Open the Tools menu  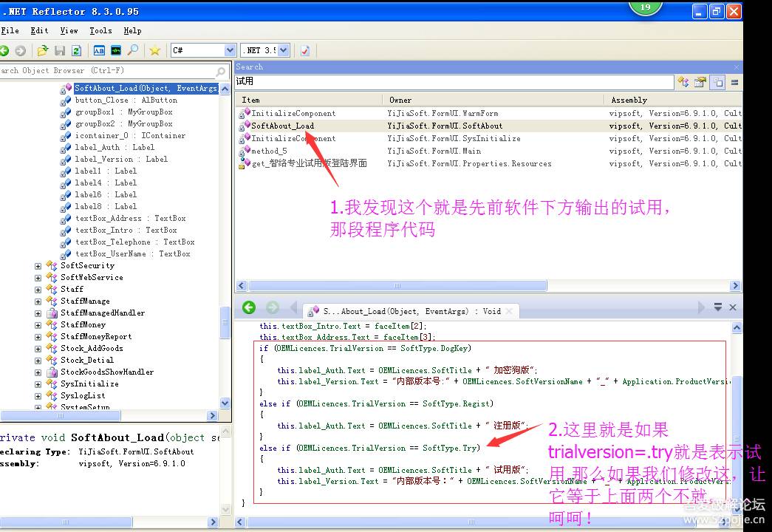[100, 30]
